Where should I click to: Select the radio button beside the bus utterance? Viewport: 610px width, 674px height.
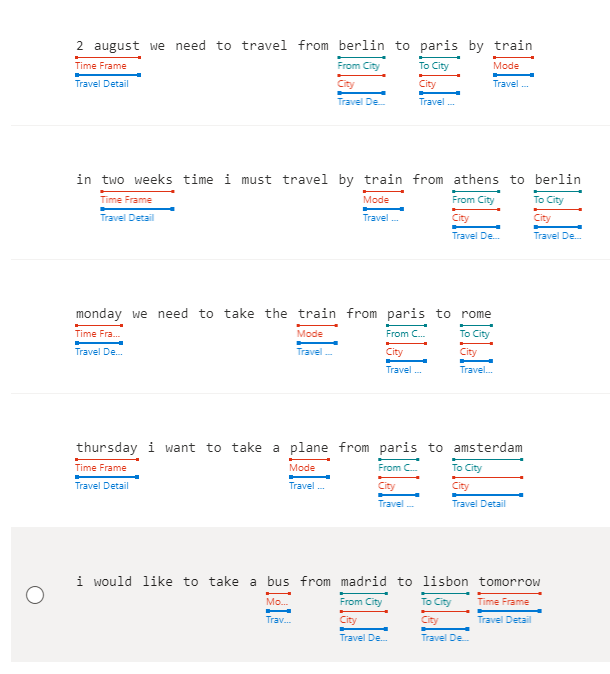(35, 595)
